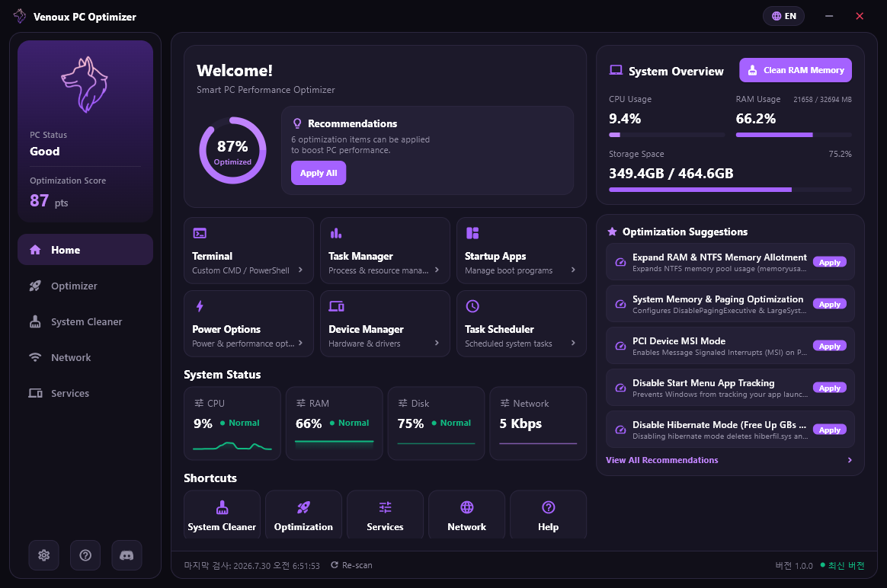Click the Storage Space progress bar

tap(730, 190)
